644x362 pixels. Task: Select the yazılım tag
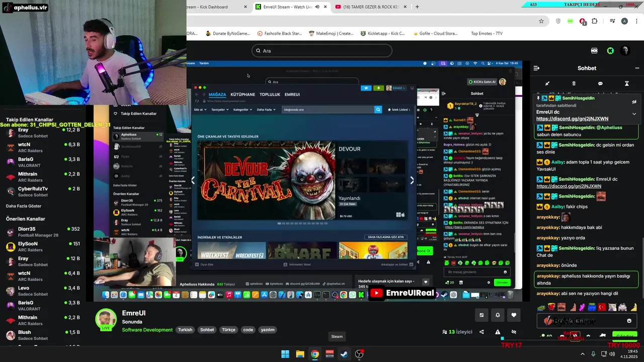coord(268,330)
